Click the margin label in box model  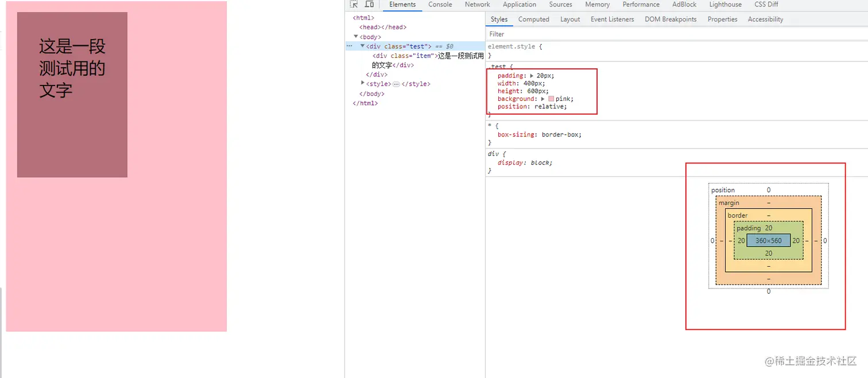[729, 203]
